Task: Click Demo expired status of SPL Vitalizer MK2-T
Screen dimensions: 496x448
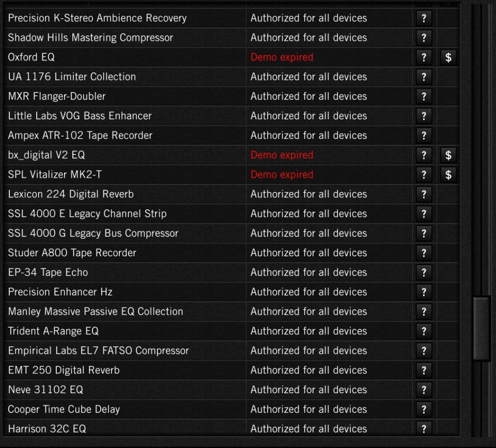Action: pyautogui.click(x=282, y=175)
